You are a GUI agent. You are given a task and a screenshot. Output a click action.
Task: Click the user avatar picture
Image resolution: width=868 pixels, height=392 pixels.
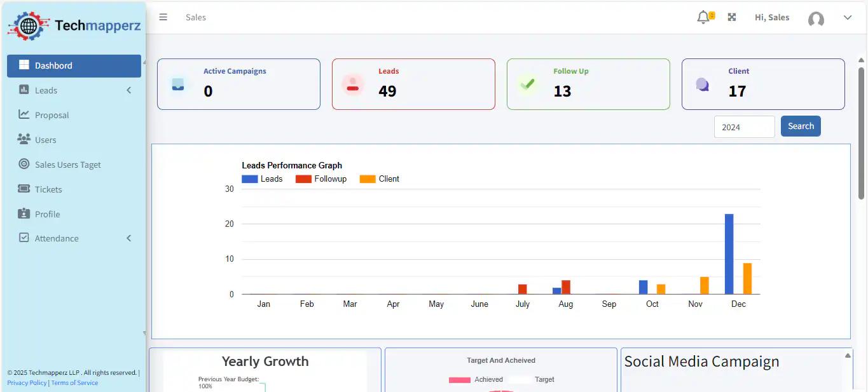tap(816, 19)
